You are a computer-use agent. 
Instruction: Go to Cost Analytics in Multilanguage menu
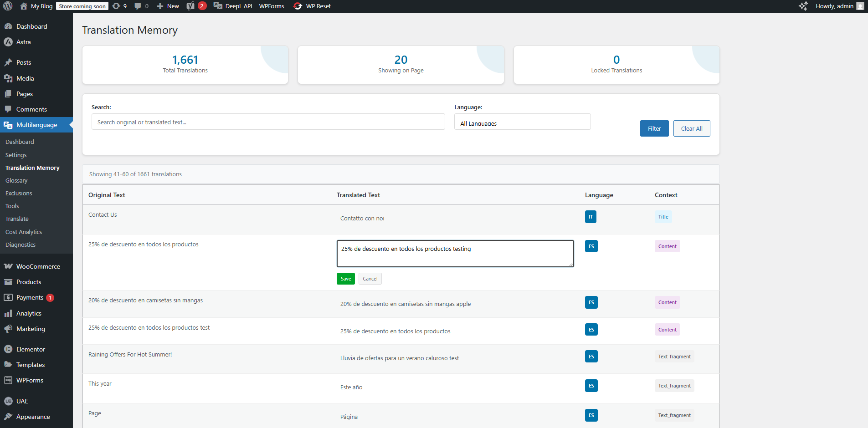[x=24, y=232]
